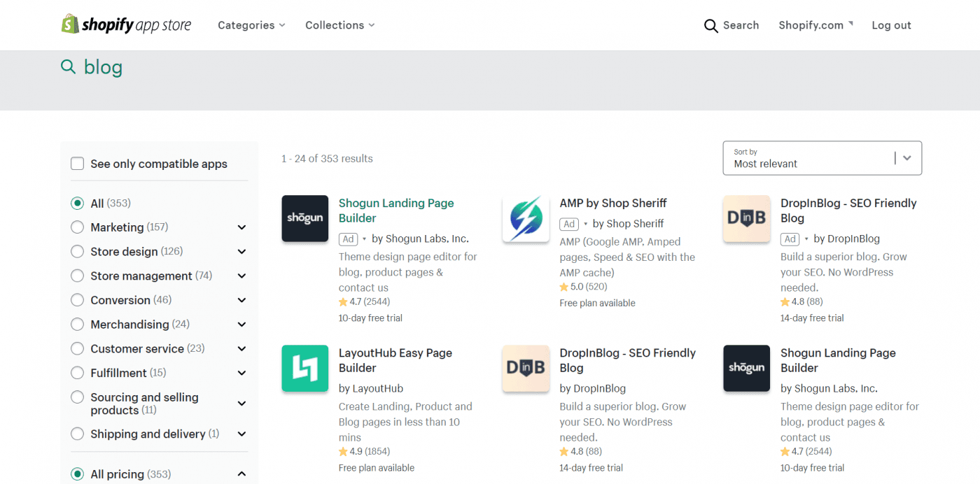The width and height of the screenshot is (980, 484).
Task: Open the sponsored DropInBlog app icon
Action: tap(747, 218)
